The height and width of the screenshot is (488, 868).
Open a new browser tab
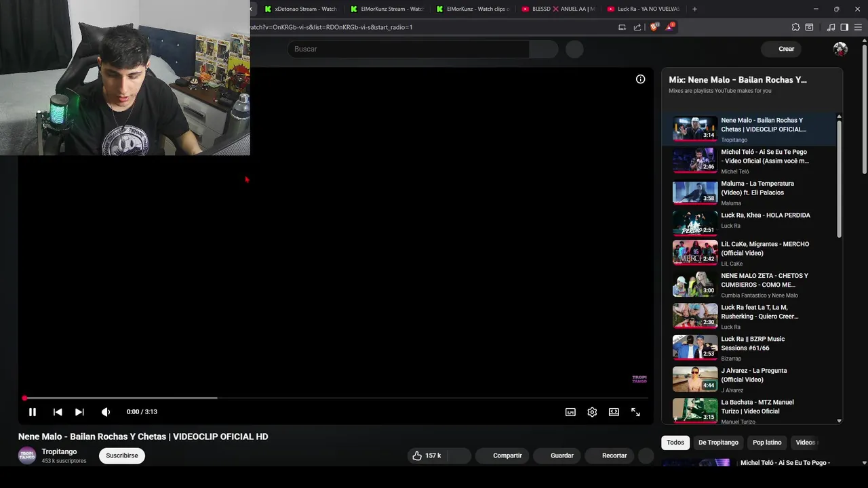pyautogui.click(x=694, y=9)
